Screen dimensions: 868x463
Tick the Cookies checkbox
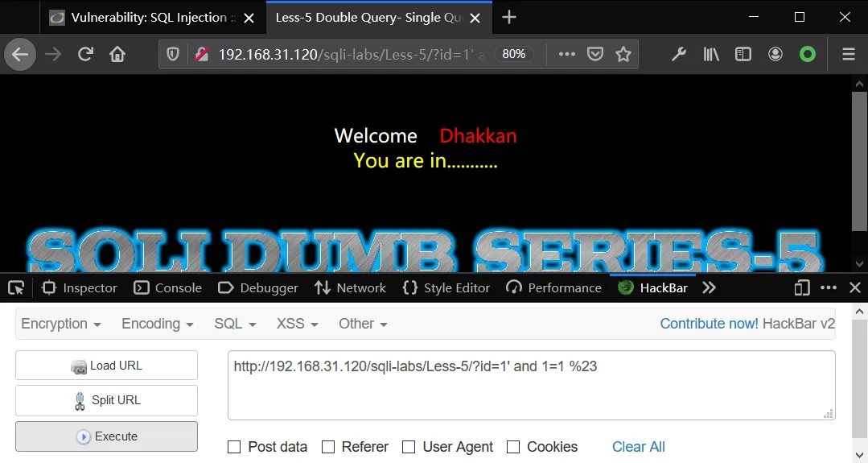(513, 447)
